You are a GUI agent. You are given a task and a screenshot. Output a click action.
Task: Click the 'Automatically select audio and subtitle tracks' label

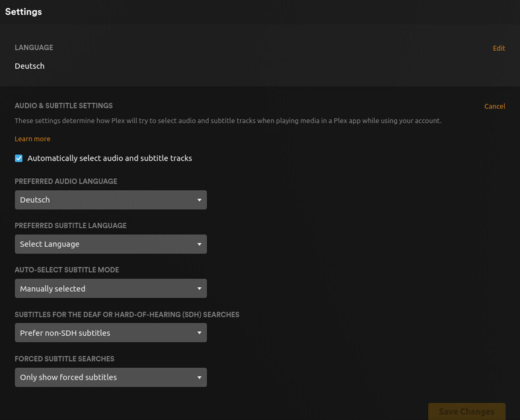click(x=110, y=158)
